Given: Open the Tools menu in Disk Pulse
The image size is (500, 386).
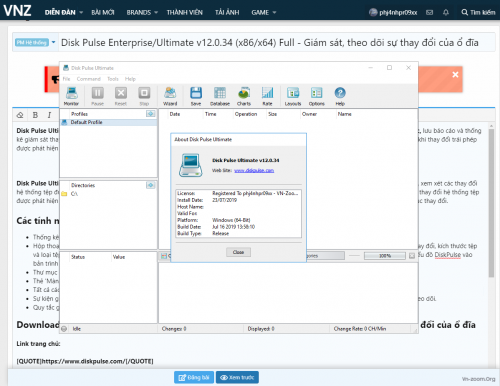Looking at the screenshot, I should pyautogui.click(x=113, y=79).
